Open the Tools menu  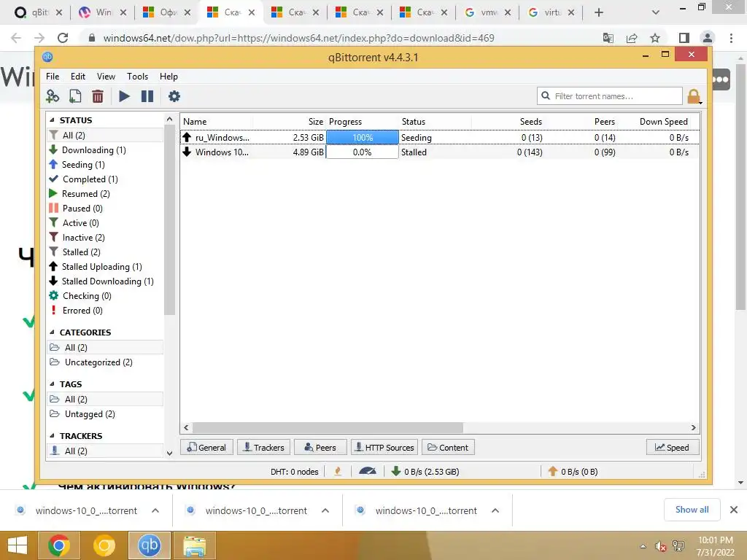pos(137,76)
